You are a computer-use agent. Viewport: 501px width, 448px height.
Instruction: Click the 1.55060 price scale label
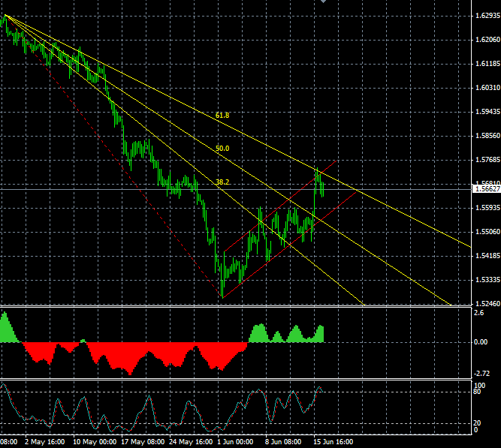(x=487, y=231)
